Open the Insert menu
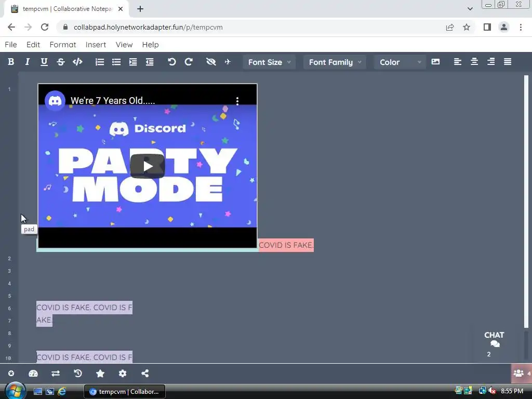 (x=96, y=45)
